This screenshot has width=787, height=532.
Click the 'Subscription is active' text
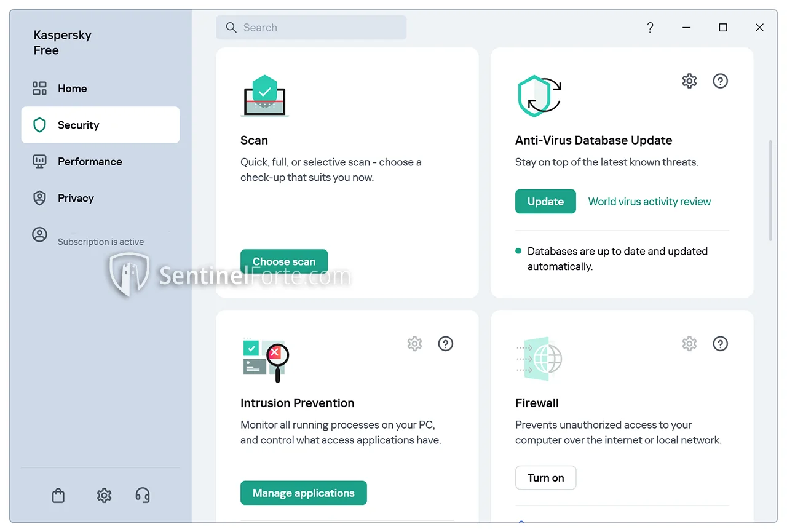(x=101, y=242)
